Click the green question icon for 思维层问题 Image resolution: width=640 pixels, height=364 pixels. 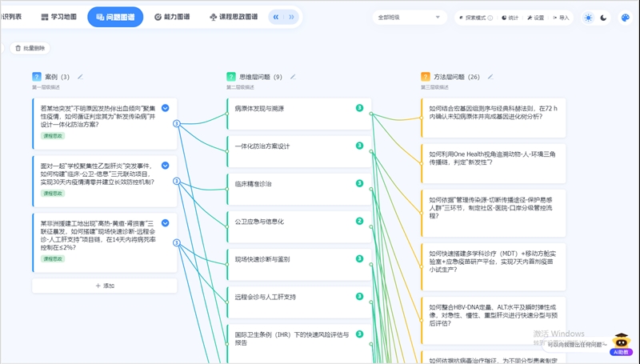click(231, 77)
